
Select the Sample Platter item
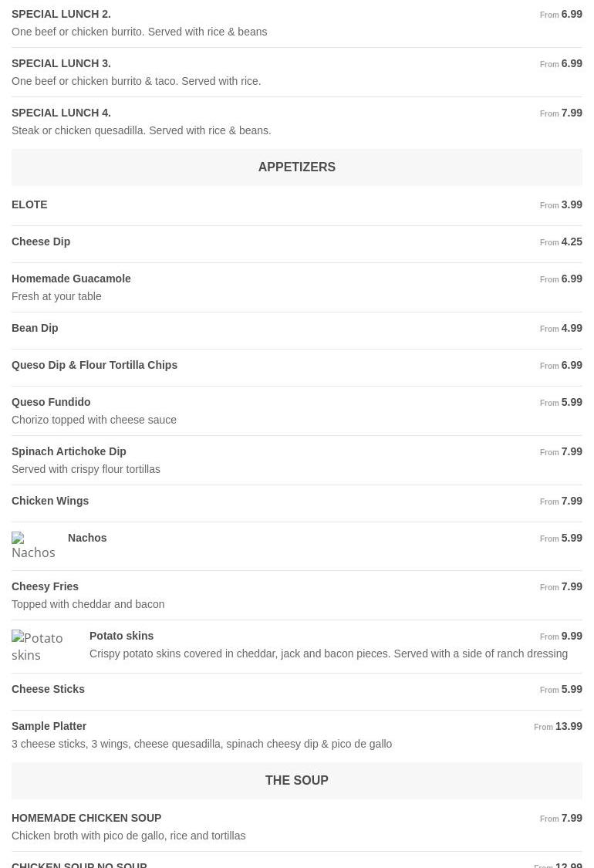[x=49, y=726]
